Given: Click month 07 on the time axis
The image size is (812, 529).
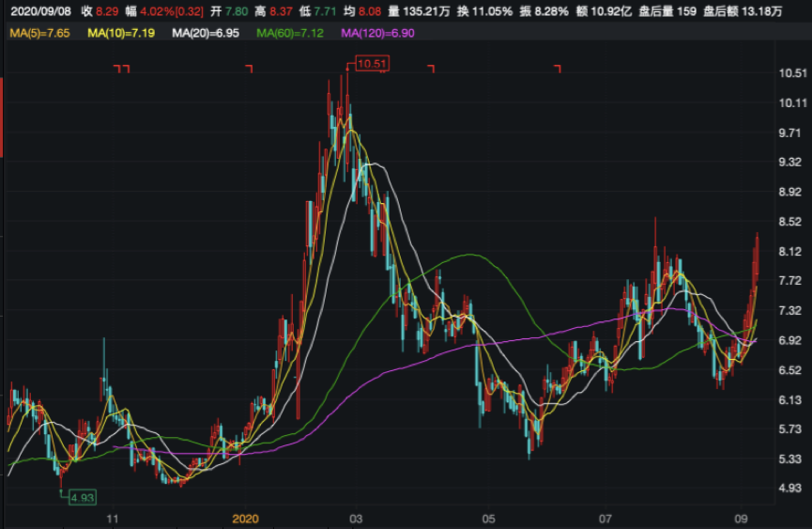Looking at the screenshot, I should pyautogui.click(x=606, y=518).
